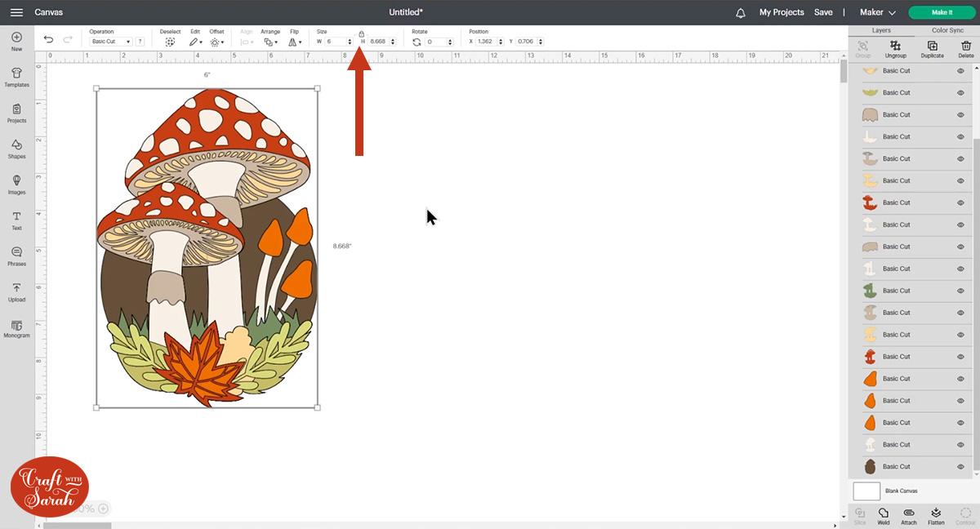
Task: Select the Templates tool
Action: click(x=16, y=78)
